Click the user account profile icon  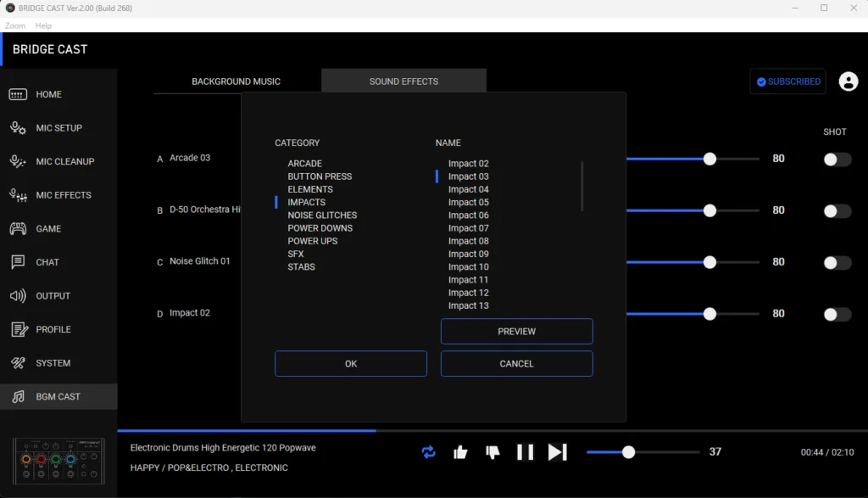[x=848, y=81]
